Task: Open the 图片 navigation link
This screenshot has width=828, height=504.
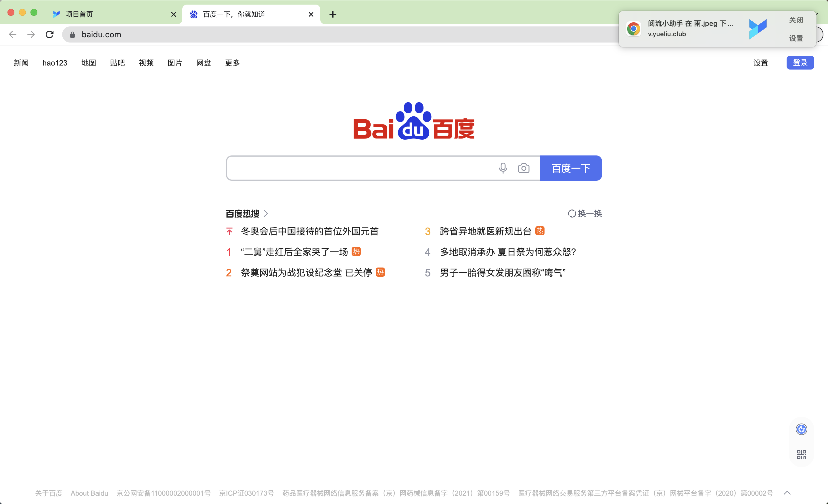Action: pyautogui.click(x=175, y=63)
